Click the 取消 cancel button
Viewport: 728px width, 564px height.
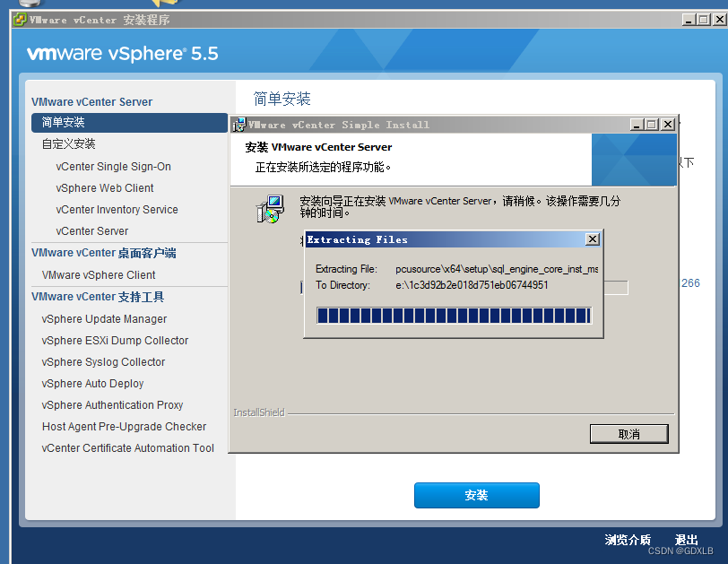(629, 434)
